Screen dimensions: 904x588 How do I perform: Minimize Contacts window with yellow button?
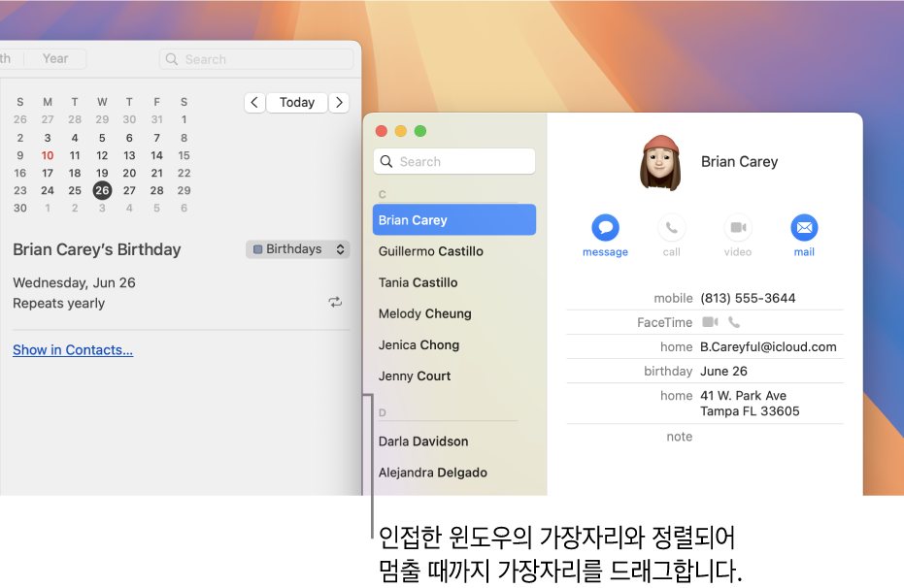[x=401, y=131]
